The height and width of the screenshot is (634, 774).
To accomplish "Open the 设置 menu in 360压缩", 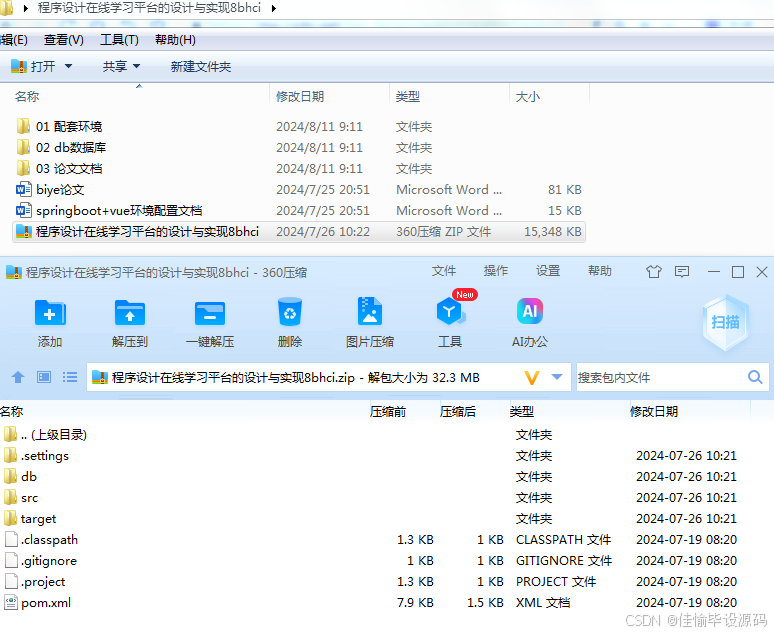I will pos(548,271).
